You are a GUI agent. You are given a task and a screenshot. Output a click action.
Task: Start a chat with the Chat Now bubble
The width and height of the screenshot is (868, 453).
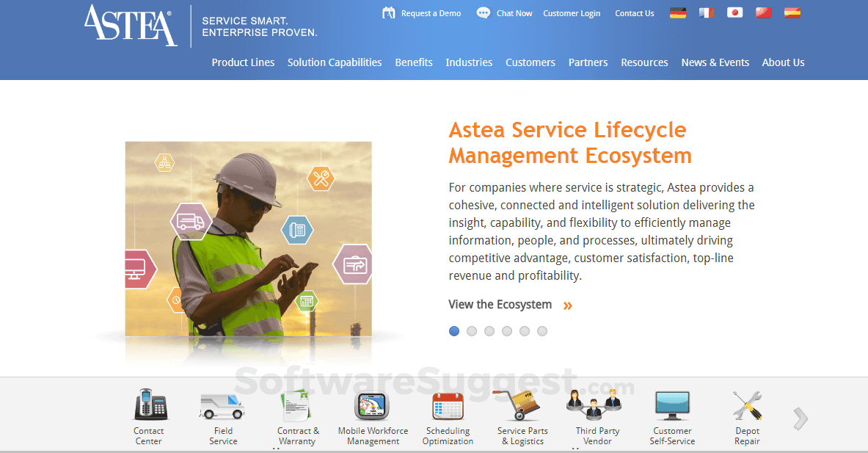(504, 12)
